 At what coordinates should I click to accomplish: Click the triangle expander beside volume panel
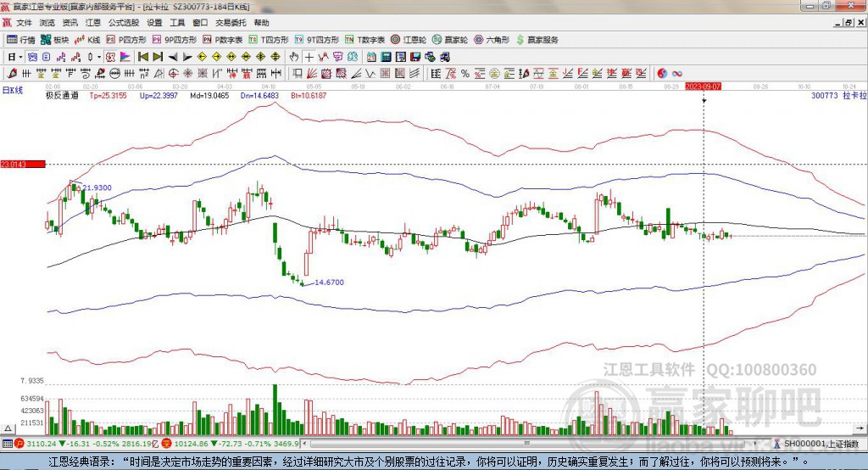pyautogui.click(x=8, y=428)
